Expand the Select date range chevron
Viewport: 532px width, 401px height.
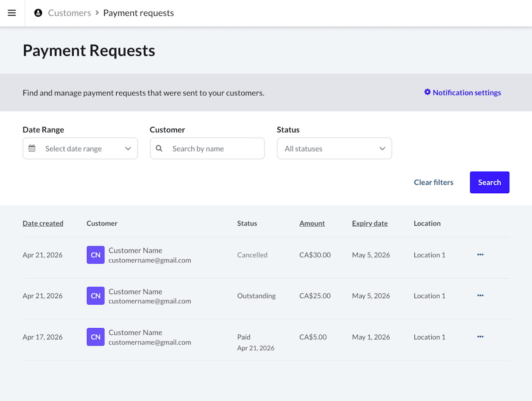click(x=128, y=148)
